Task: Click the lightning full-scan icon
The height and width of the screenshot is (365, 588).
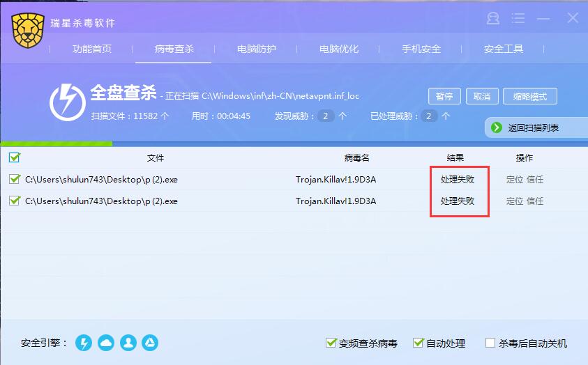Action: (68, 102)
